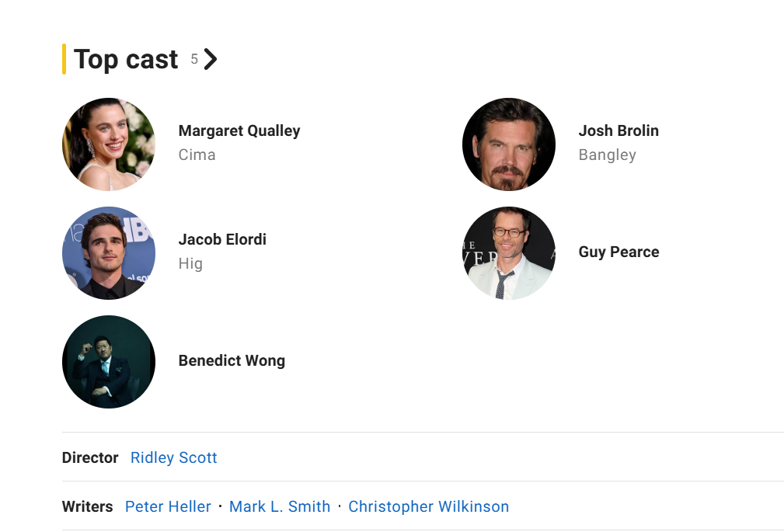The height and width of the screenshot is (532, 784).
Task: Open Jacob Elordi's profile photo
Action: [109, 253]
